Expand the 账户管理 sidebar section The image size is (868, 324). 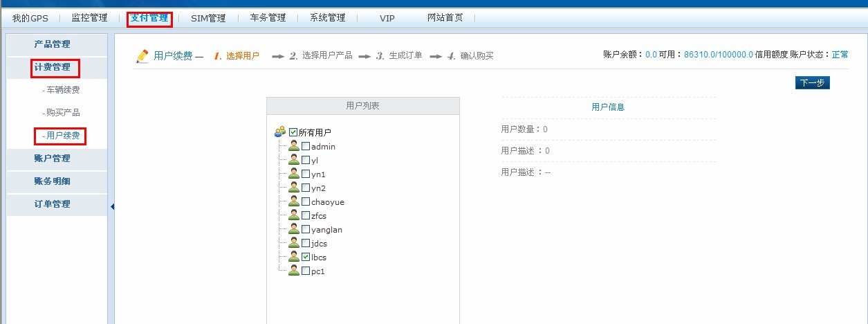pyautogui.click(x=53, y=159)
